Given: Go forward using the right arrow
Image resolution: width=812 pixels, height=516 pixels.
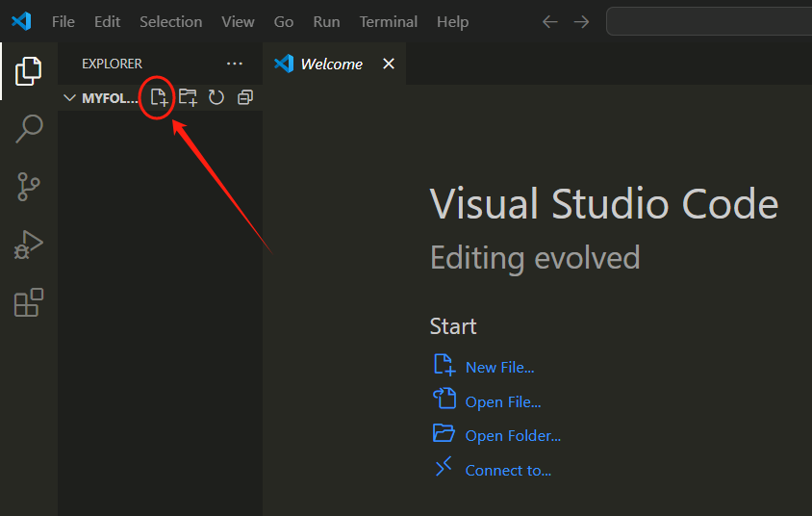Looking at the screenshot, I should coord(581,22).
